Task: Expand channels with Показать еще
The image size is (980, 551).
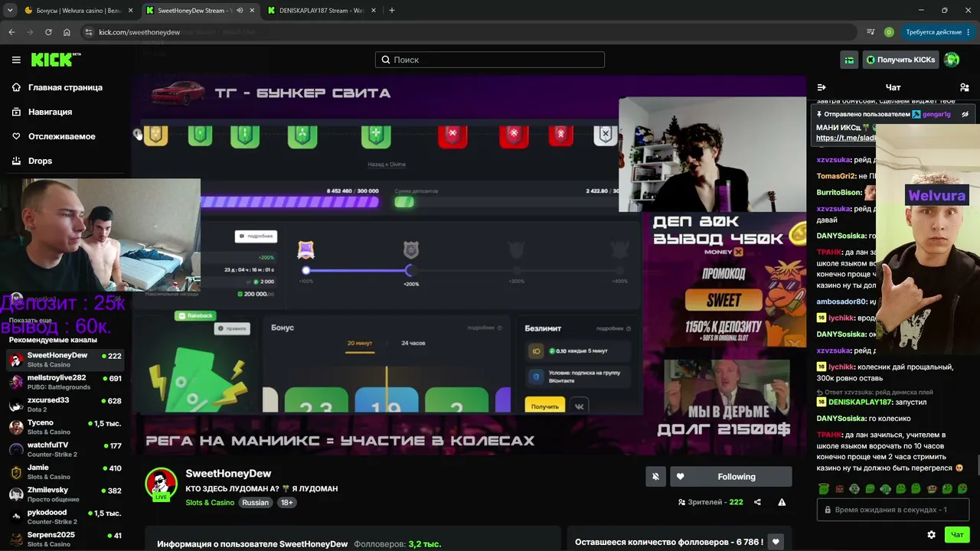Action: click(x=31, y=321)
